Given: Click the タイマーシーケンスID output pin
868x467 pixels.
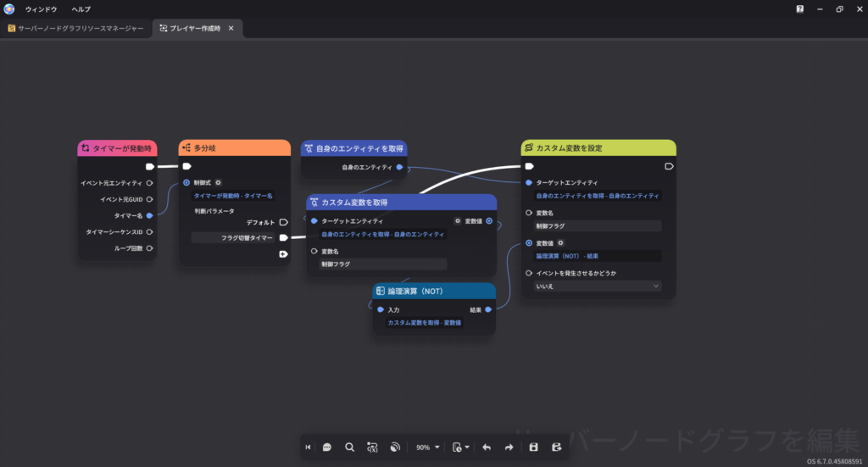Looking at the screenshot, I should click(149, 232).
